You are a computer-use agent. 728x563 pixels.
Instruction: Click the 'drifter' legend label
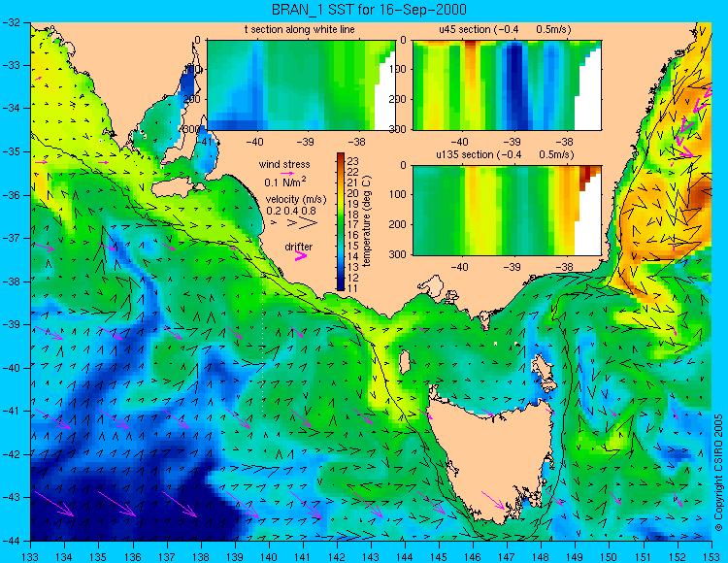tap(299, 247)
